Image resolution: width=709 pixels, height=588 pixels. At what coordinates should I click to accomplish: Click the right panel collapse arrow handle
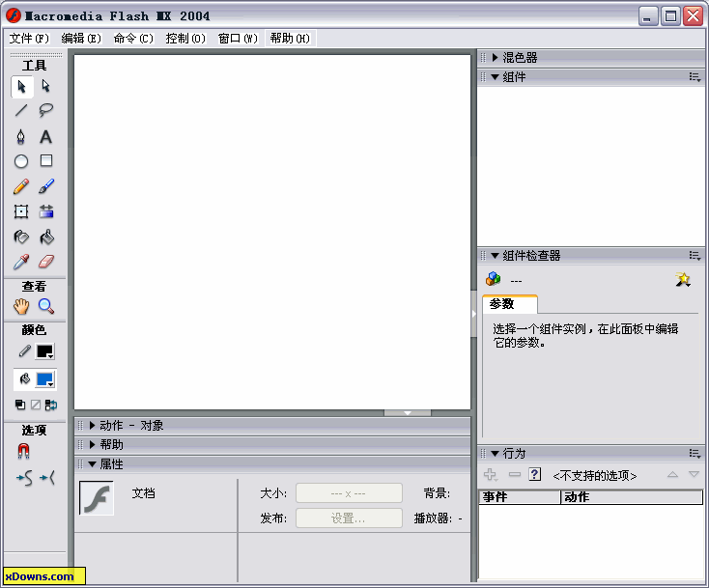pyautogui.click(x=473, y=314)
